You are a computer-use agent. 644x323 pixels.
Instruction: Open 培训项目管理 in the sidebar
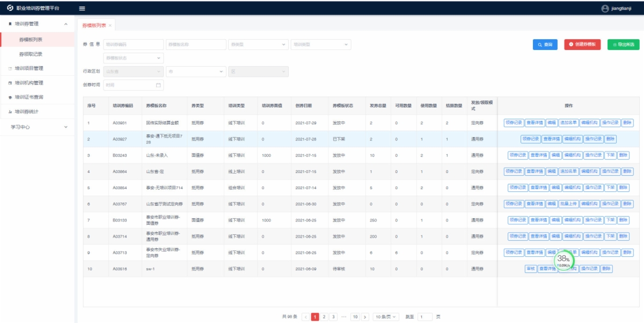(x=36, y=68)
